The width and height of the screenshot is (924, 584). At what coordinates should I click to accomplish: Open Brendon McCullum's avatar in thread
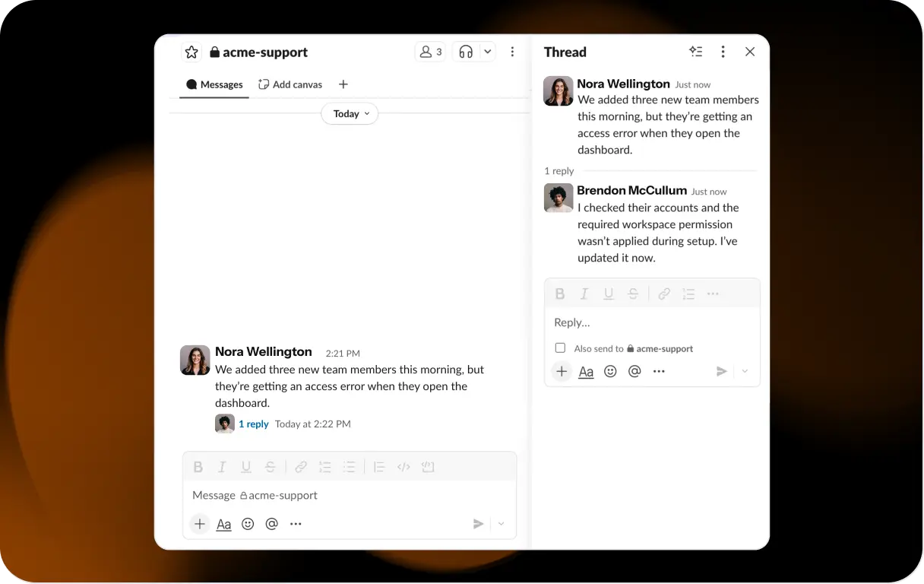pos(559,198)
